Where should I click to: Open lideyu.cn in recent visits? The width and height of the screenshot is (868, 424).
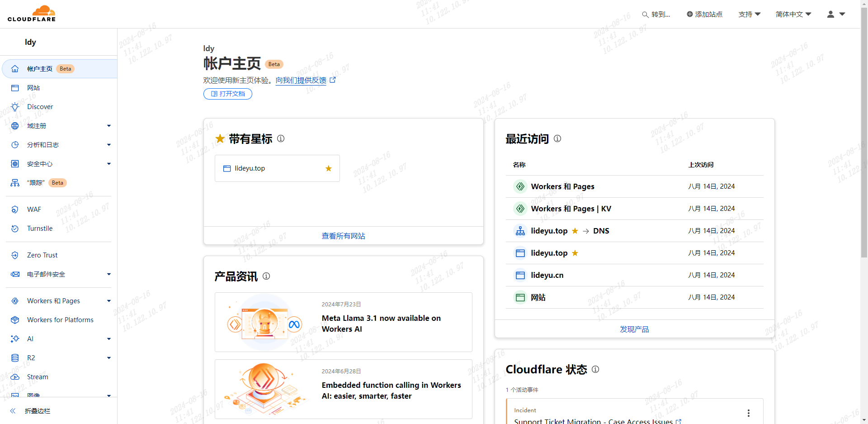(x=634, y=275)
